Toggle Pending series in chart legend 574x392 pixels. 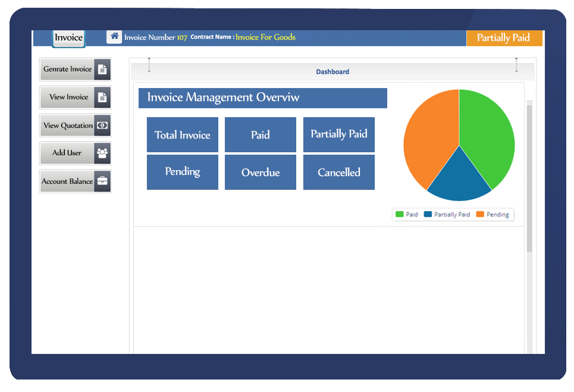click(x=493, y=215)
